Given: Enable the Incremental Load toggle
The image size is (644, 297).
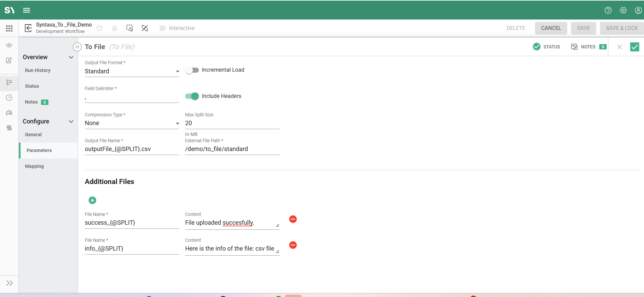Looking at the screenshot, I should pos(192,70).
